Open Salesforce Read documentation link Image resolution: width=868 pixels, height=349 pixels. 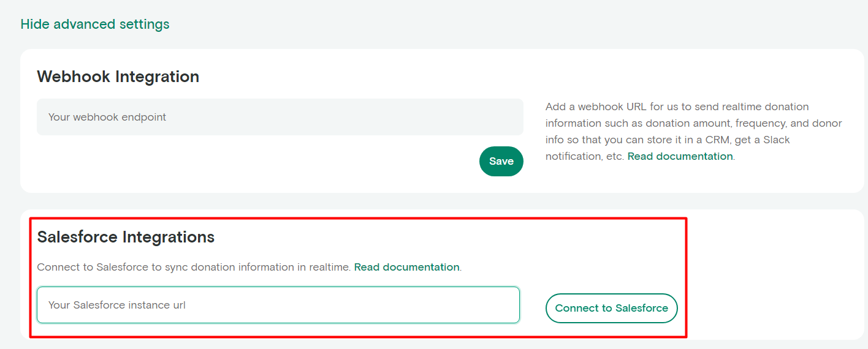[407, 268]
